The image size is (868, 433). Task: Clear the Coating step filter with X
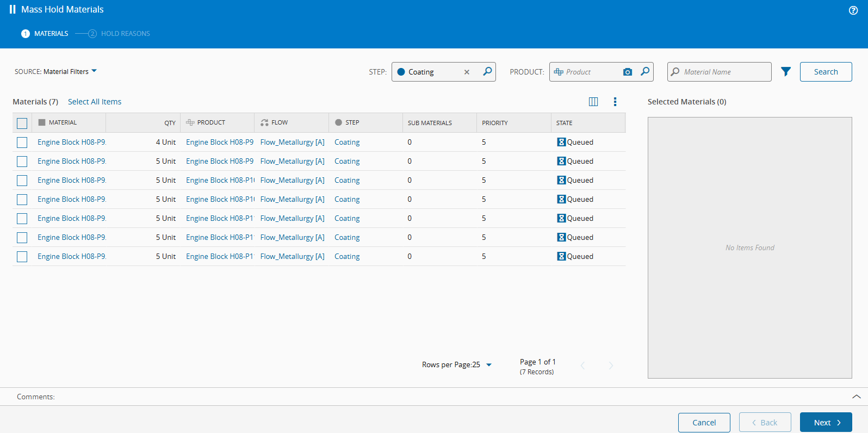[x=467, y=72]
